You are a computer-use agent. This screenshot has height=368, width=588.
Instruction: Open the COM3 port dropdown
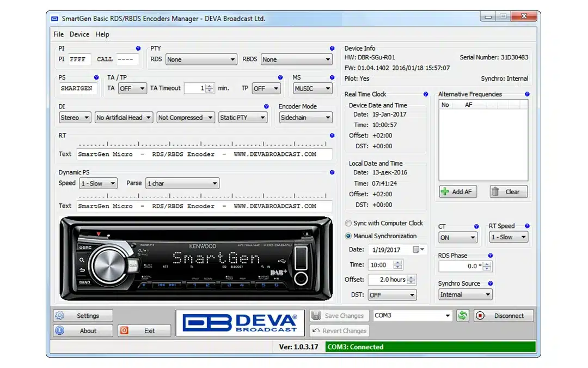tap(412, 316)
